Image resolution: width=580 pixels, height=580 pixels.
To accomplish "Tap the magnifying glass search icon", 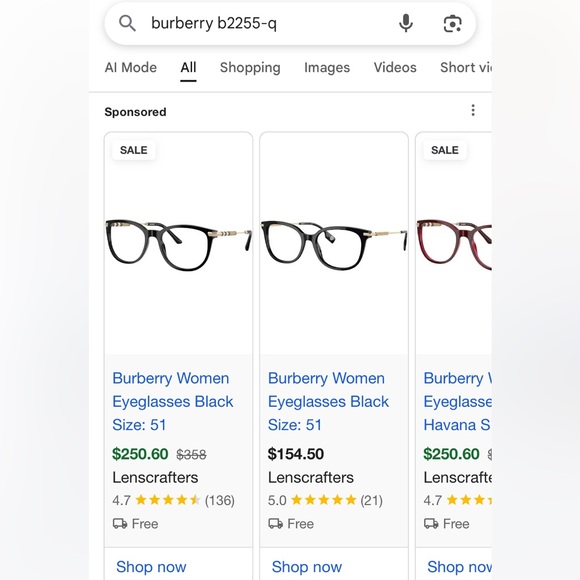I will pyautogui.click(x=127, y=23).
